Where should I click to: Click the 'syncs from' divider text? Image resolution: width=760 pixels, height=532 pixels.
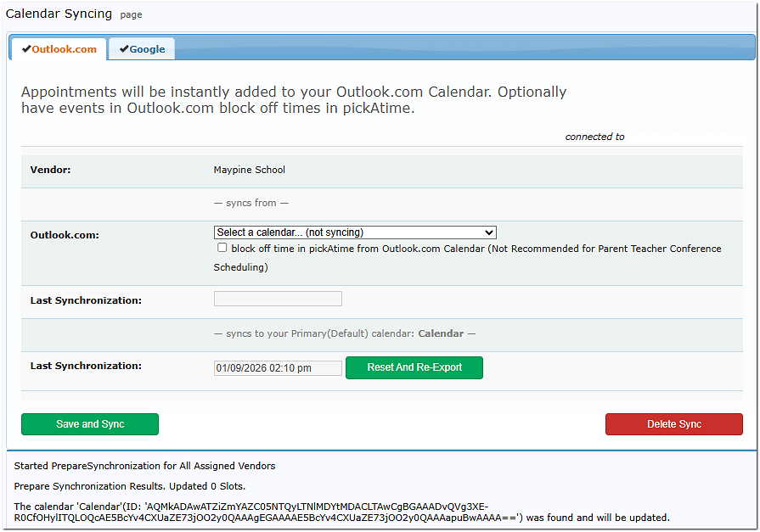[x=251, y=203]
